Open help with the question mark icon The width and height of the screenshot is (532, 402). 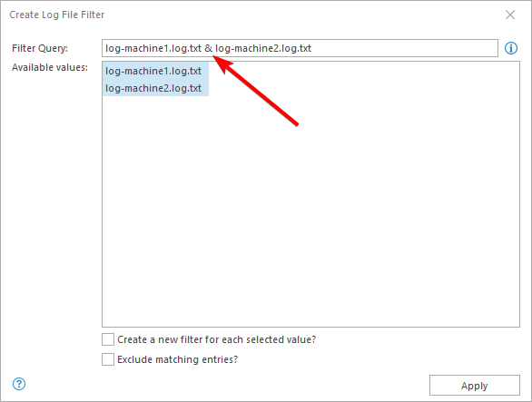click(19, 384)
